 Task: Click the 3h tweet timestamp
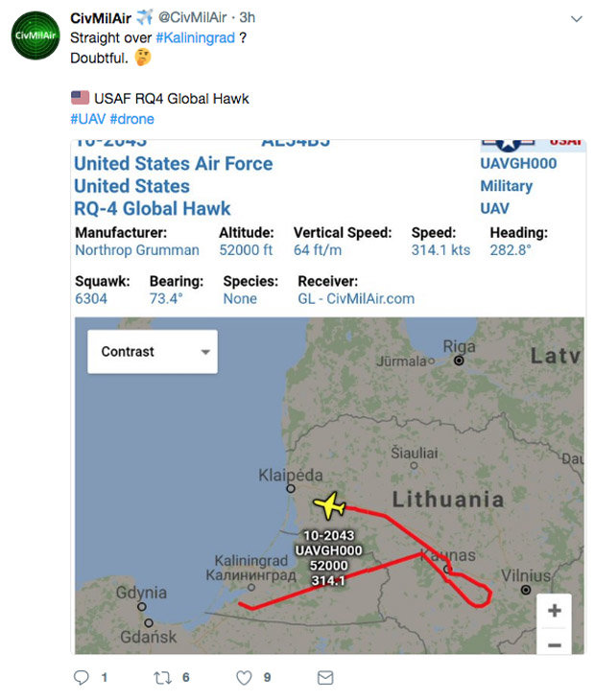click(248, 17)
